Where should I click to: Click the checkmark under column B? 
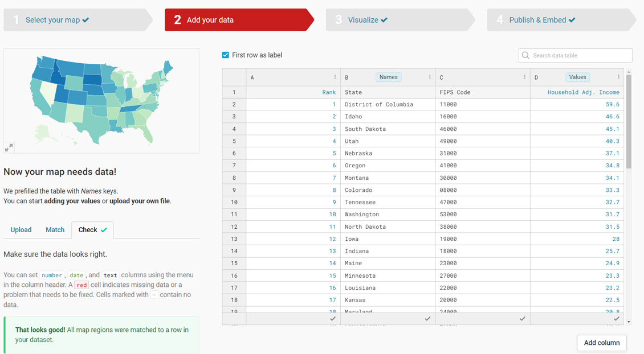(427, 319)
